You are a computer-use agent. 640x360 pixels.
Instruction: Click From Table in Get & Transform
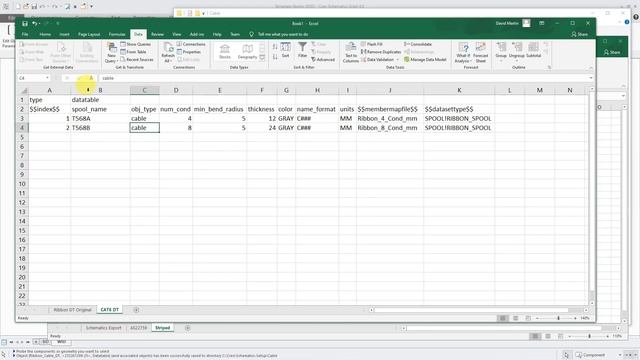[x=133, y=52]
